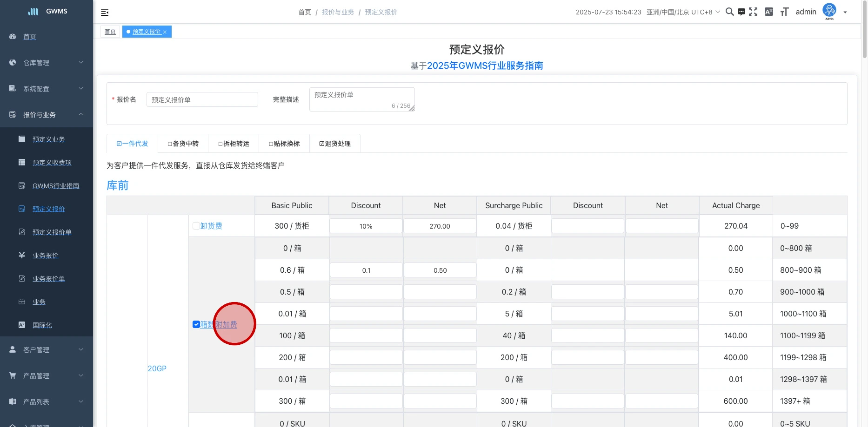The image size is (868, 427).
Task: Open the 2025年GWMS行业服务指南 link
Action: 485,66
